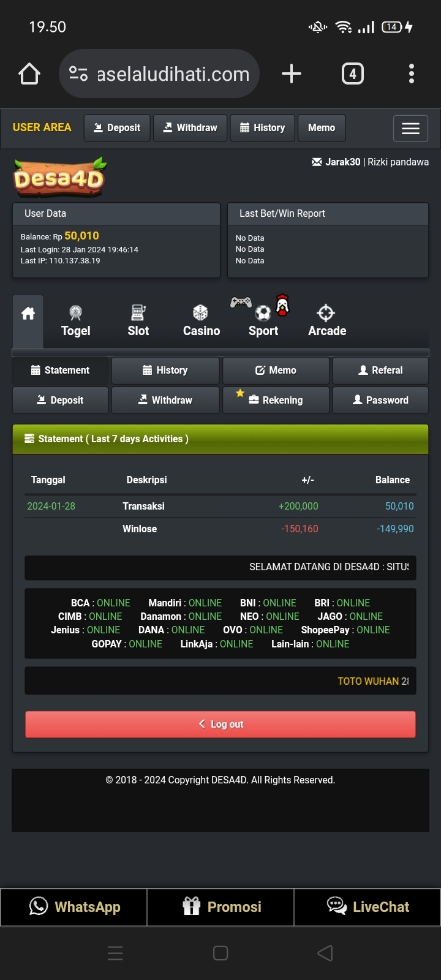This screenshot has height=980, width=441.
Task: Select the Togel game category
Action: click(x=76, y=321)
